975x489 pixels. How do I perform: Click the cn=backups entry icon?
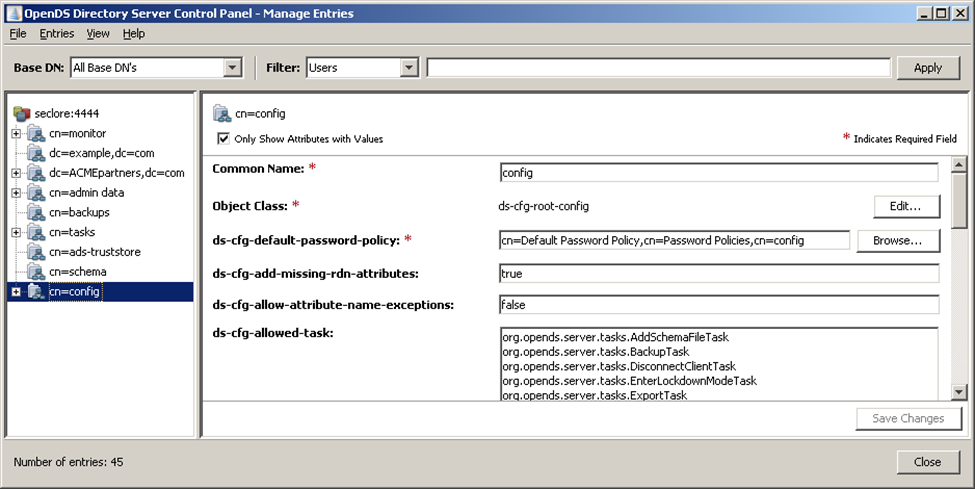36,213
